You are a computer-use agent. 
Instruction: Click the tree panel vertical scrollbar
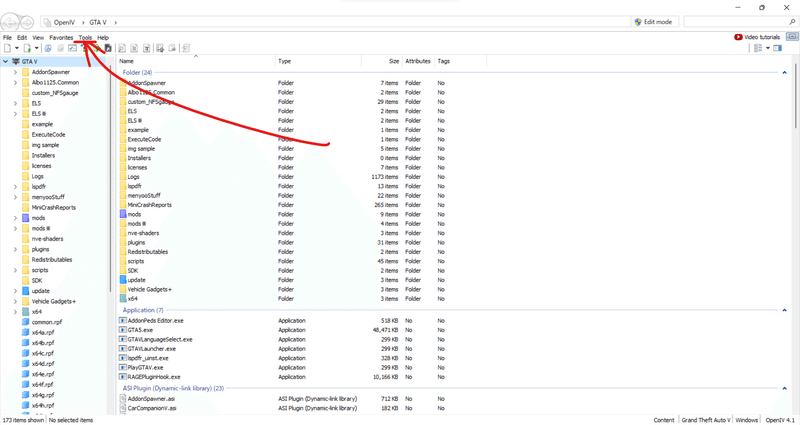click(x=110, y=179)
